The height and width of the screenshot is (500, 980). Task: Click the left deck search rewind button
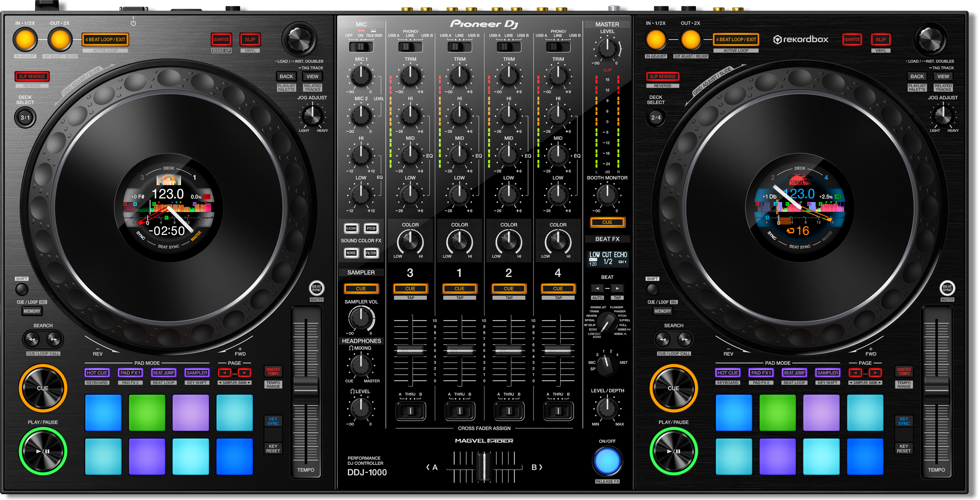(32, 339)
